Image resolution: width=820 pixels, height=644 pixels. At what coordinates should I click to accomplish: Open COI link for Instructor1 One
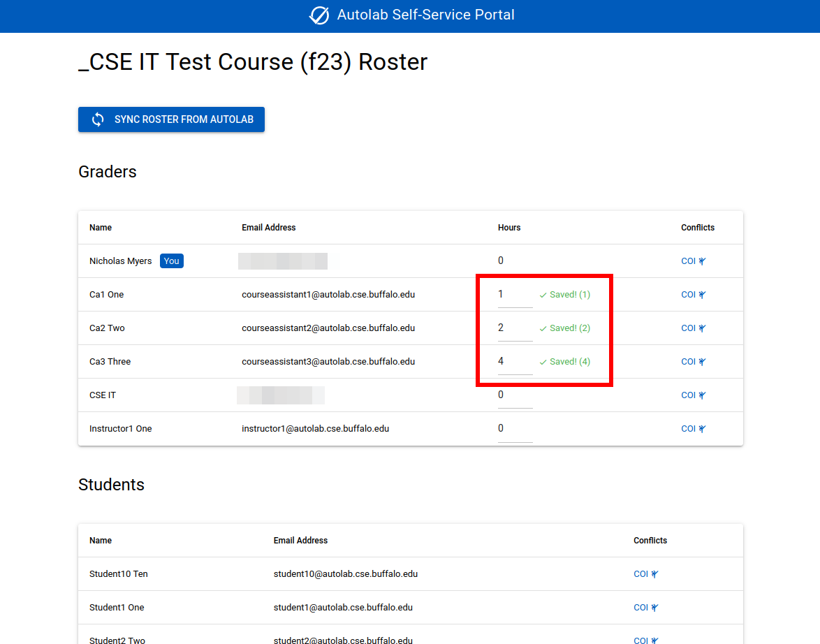tap(694, 428)
